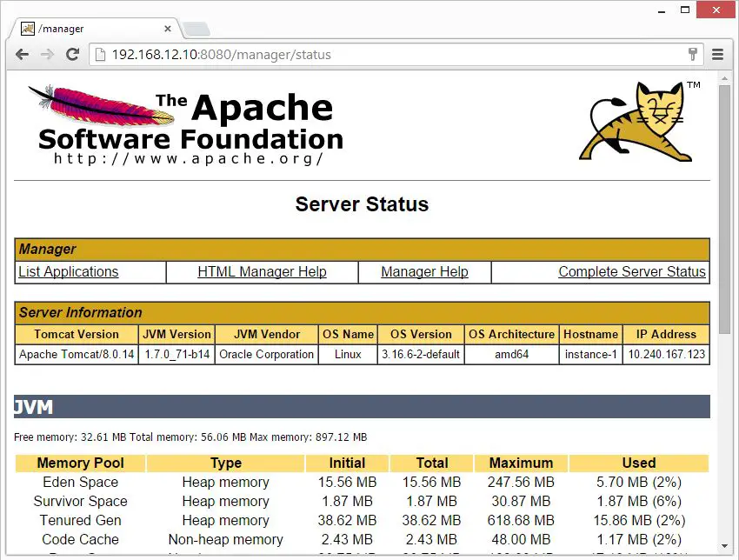Click the URL address field
Viewport: 739px width, 560px height.
396,55
